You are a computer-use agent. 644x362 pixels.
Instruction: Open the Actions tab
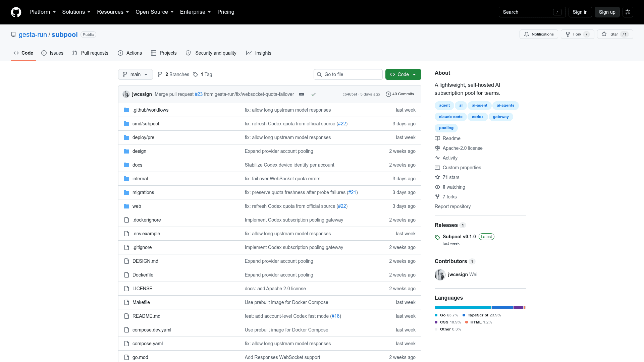130,53
